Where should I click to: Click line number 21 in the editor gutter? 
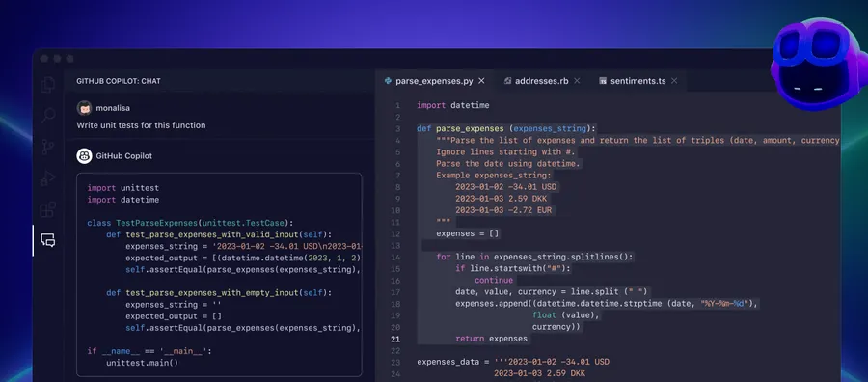pos(395,339)
